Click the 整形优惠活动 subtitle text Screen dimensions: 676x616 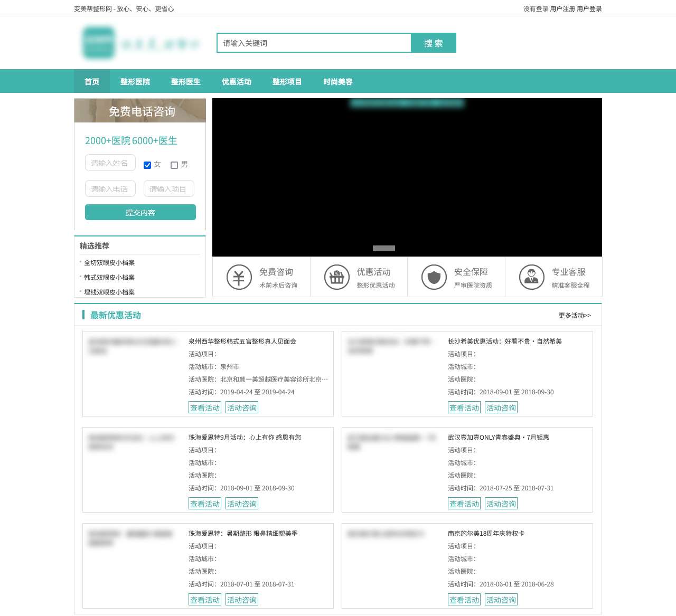coord(375,286)
